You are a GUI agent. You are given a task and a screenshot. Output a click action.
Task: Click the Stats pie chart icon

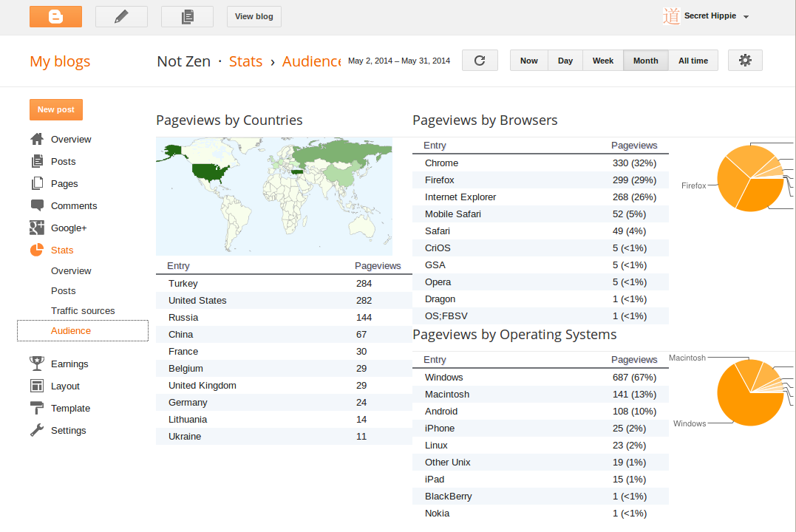coord(37,250)
